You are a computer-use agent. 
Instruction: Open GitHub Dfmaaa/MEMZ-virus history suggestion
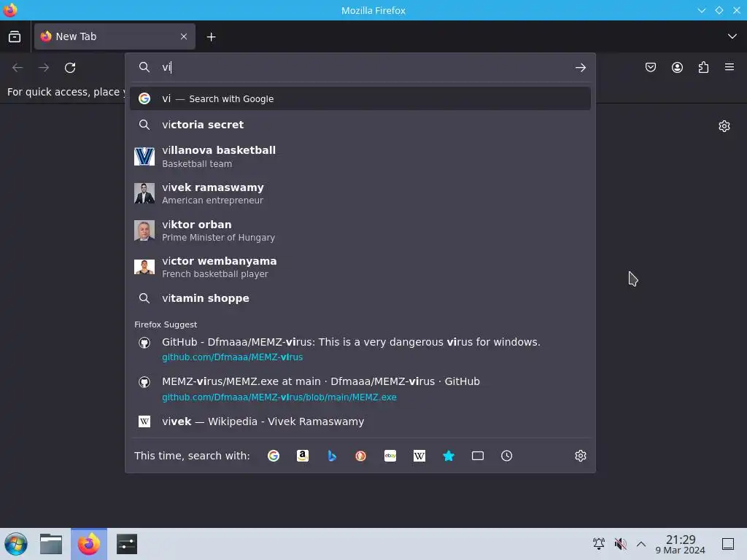point(360,349)
